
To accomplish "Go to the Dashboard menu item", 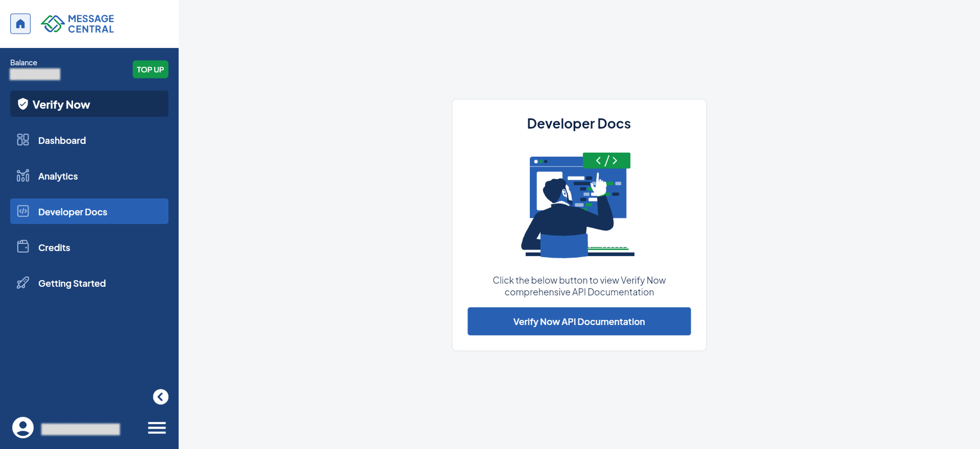I will pyautogui.click(x=62, y=140).
